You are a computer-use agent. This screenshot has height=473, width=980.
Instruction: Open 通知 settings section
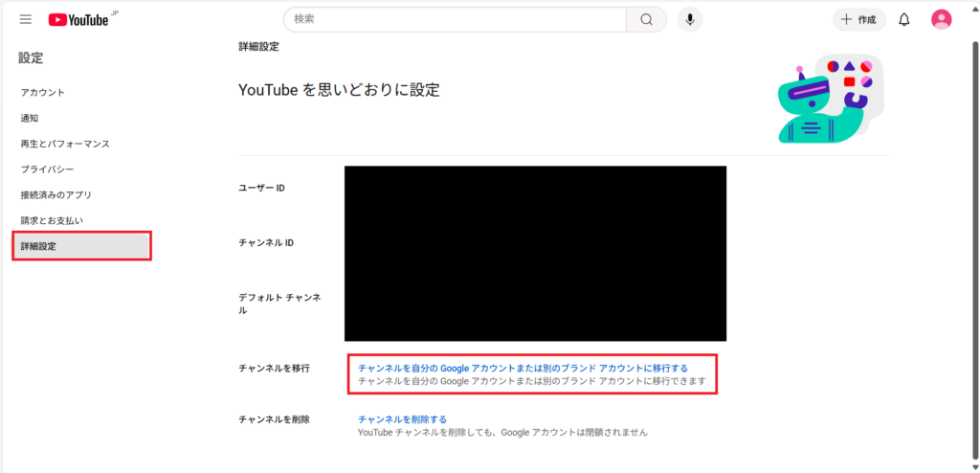30,119
